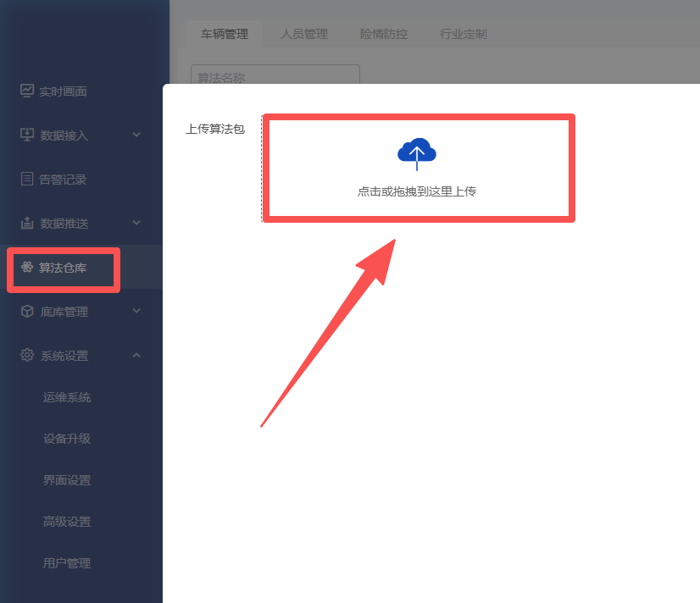Open 运维系统 under system settings
The image size is (700, 603).
(67, 397)
